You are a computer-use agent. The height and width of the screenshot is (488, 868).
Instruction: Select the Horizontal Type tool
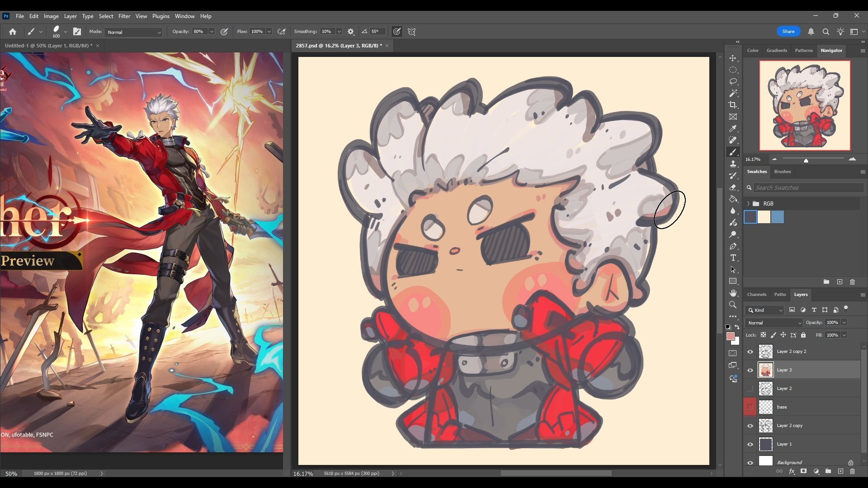(733, 258)
